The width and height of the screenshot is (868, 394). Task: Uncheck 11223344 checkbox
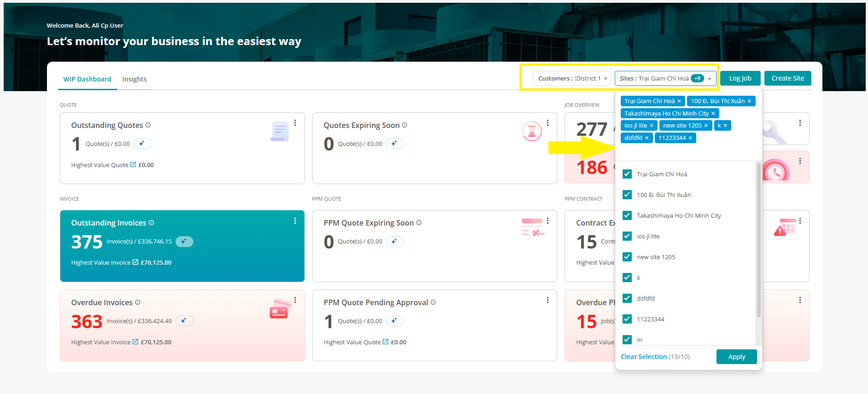pos(627,319)
